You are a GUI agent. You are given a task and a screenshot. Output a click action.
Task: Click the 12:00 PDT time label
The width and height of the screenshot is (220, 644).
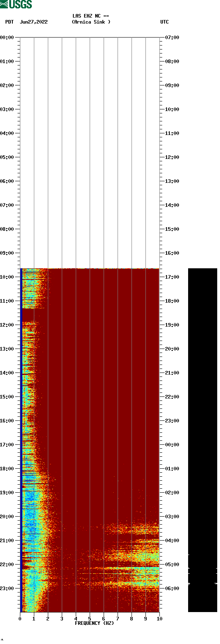click(x=7, y=325)
